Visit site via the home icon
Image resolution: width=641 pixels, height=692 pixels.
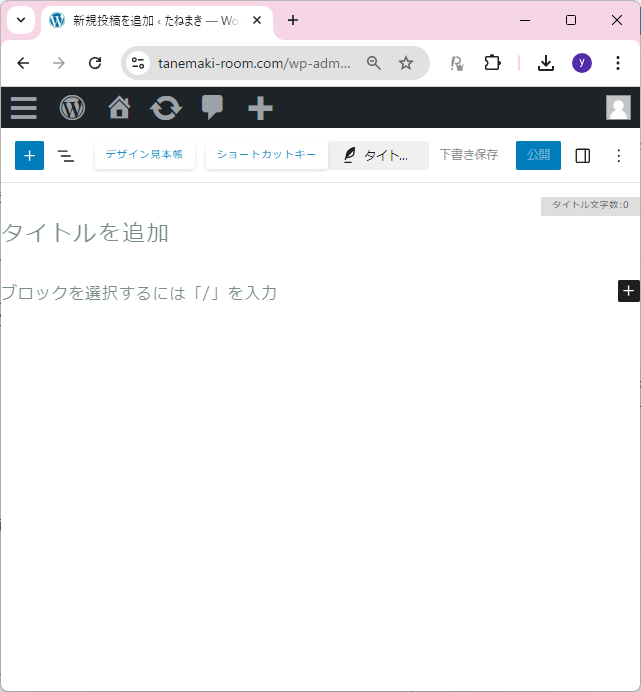(x=120, y=108)
